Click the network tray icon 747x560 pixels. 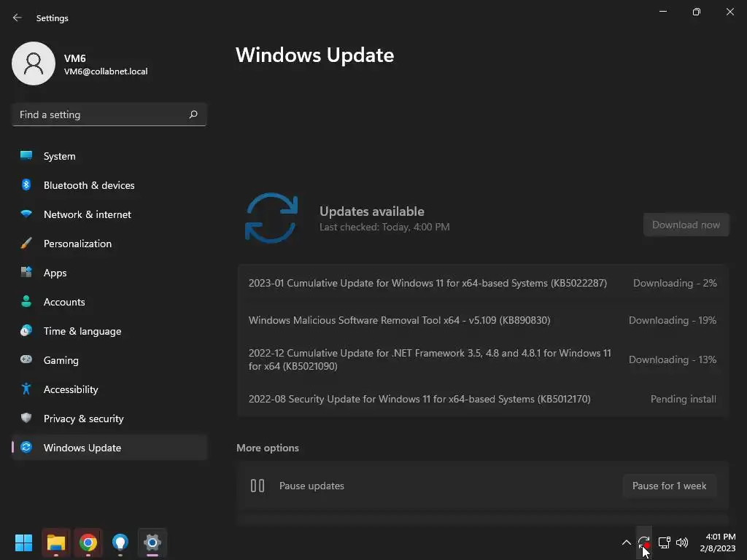664,542
